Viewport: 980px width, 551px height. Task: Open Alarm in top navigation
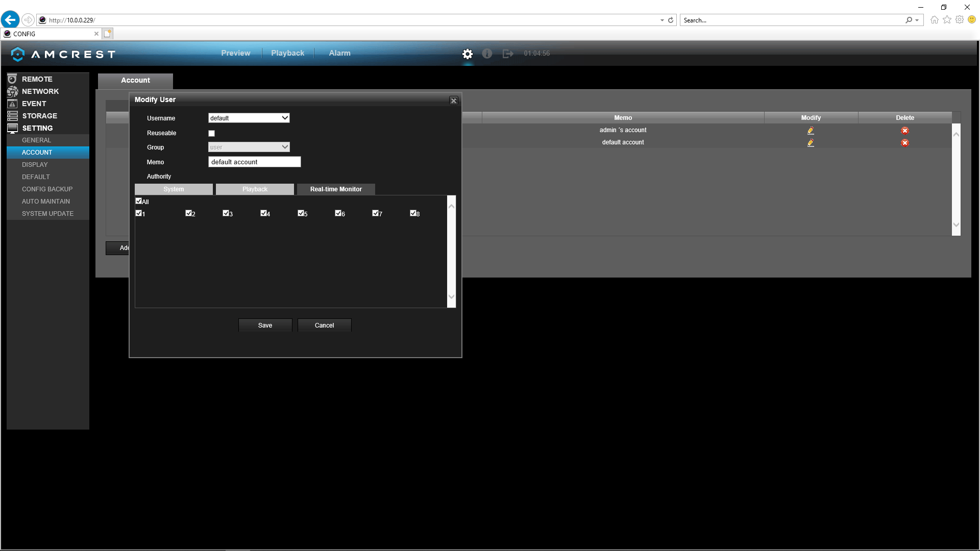[339, 53]
